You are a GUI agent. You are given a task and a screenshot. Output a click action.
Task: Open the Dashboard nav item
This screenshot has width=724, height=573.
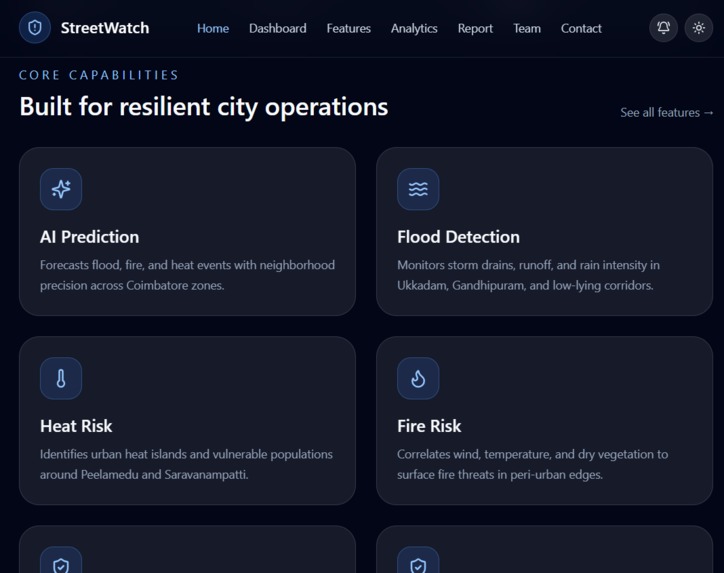coord(278,28)
